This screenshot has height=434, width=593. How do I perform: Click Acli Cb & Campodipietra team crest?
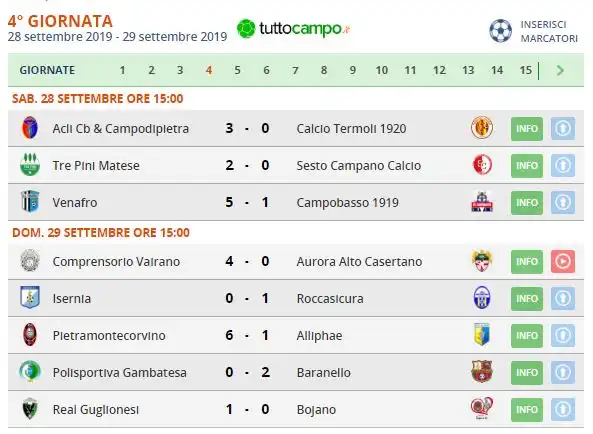30,128
